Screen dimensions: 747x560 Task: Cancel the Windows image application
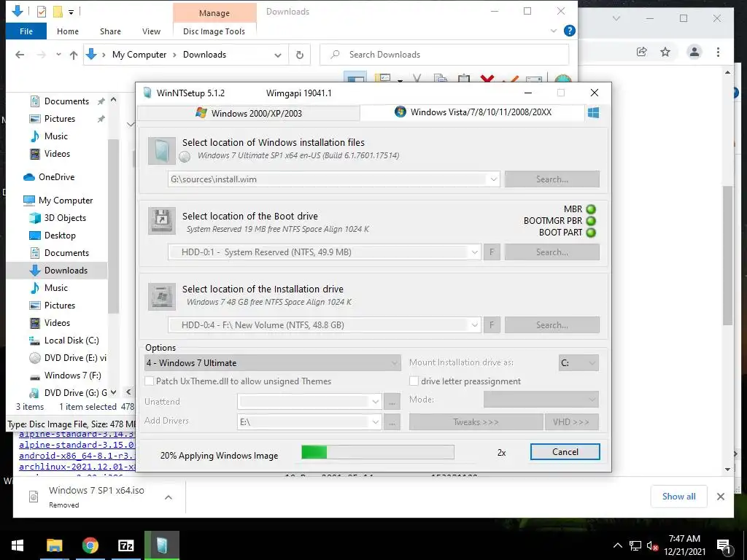[565, 452]
